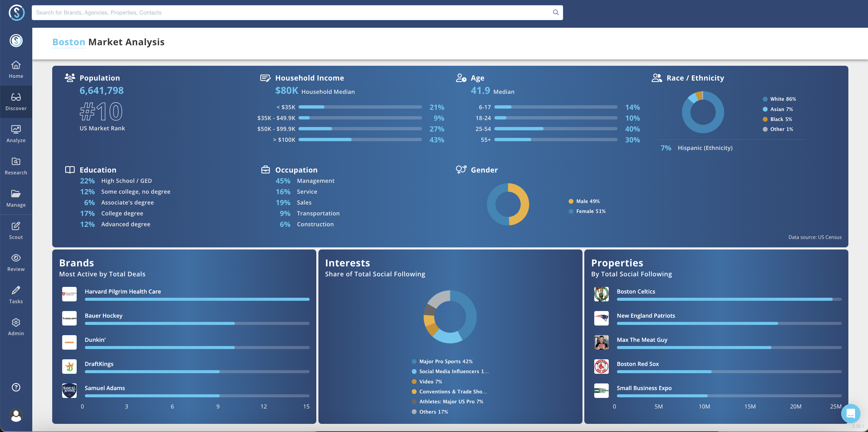Change the Boston market selector
Image resolution: width=868 pixels, height=432 pixels.
69,42
